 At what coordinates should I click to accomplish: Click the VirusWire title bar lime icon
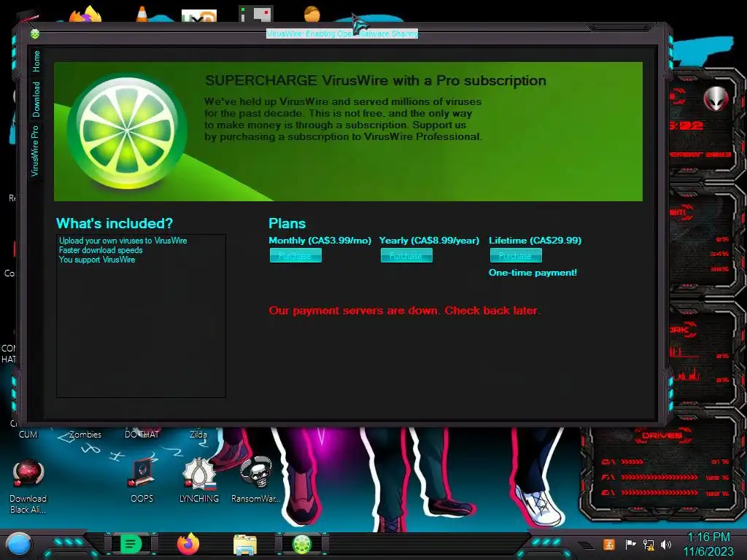(35, 34)
